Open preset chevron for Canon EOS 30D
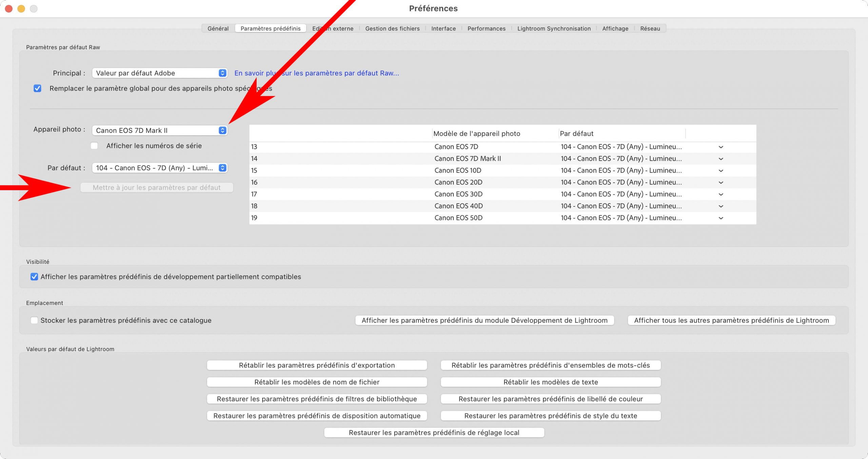868x459 pixels. [721, 195]
